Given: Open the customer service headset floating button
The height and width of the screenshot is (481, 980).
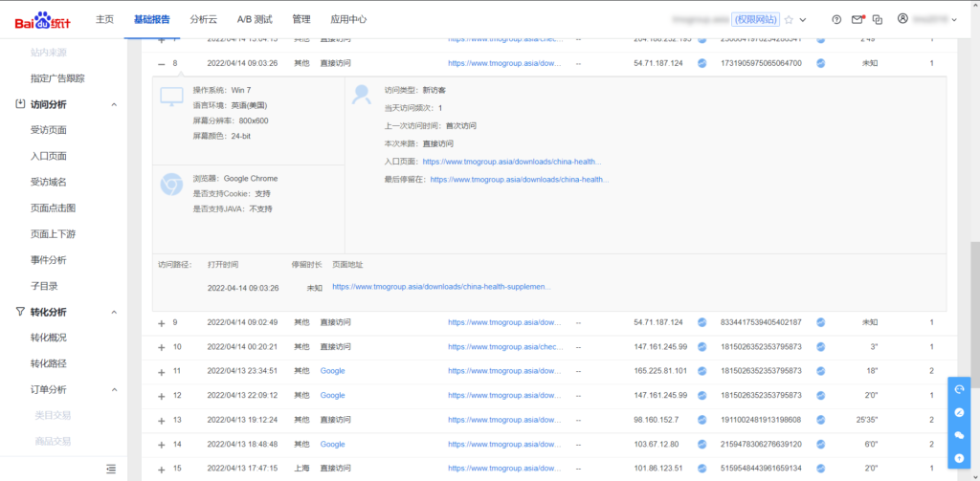Looking at the screenshot, I should (959, 389).
